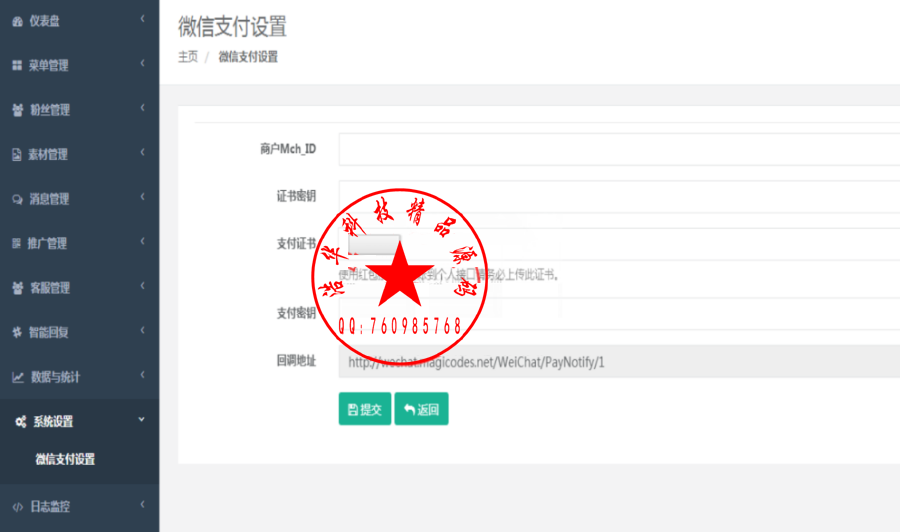Viewport: 900px width, 532px height.
Task: Click the file icon beside 素材管理
Action: point(17,154)
